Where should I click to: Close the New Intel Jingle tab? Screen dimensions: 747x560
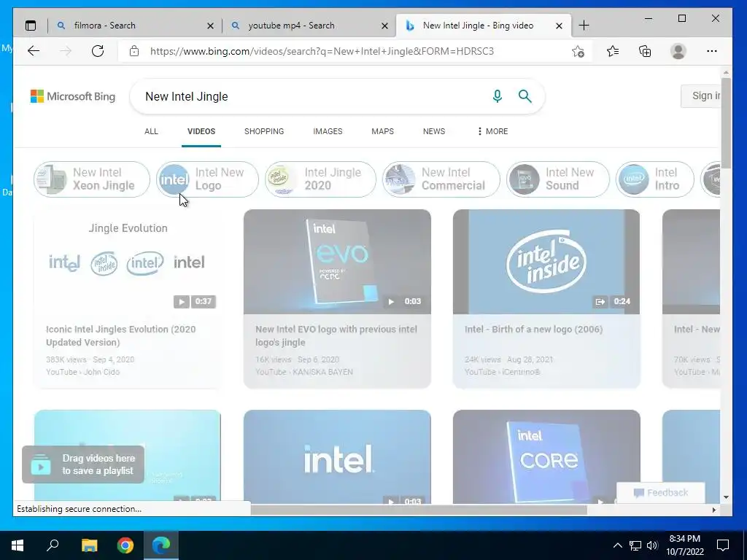click(x=560, y=26)
